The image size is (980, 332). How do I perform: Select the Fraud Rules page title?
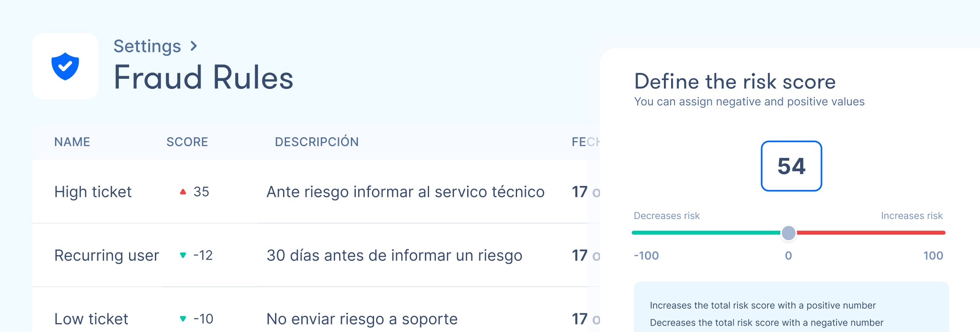tap(204, 78)
